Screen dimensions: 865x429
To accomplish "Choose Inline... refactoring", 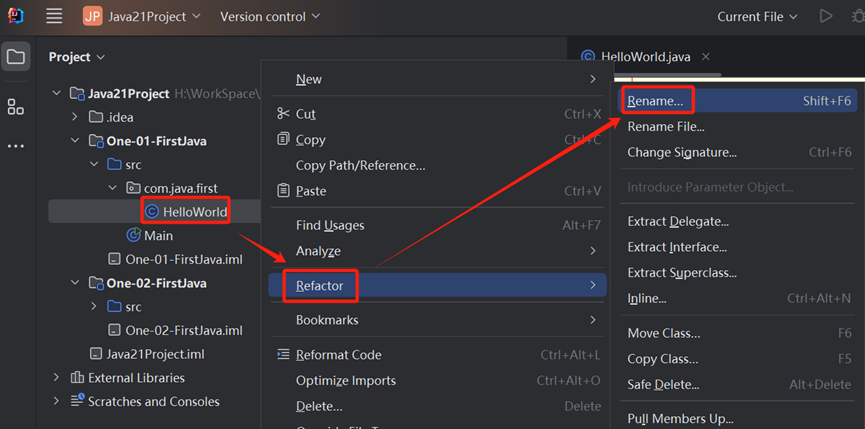I will [739, 299].
